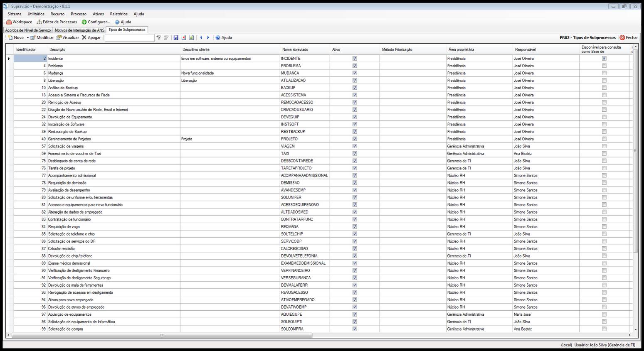Close the panel with Fechar

pyautogui.click(x=629, y=37)
